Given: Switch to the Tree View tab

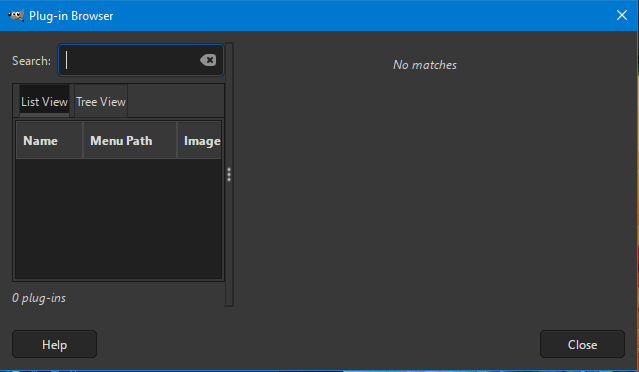Looking at the screenshot, I should (101, 101).
